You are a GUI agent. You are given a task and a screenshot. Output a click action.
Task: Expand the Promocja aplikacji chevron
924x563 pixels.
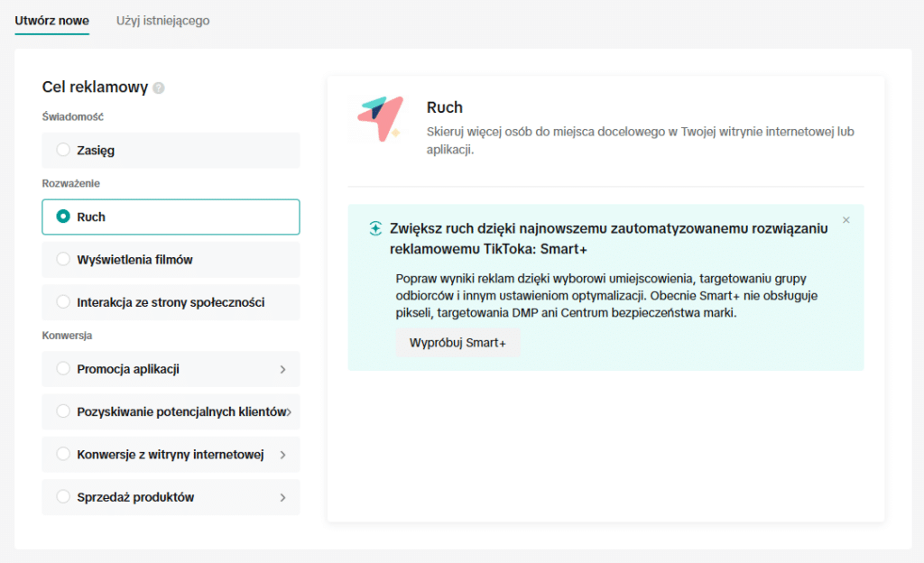282,369
